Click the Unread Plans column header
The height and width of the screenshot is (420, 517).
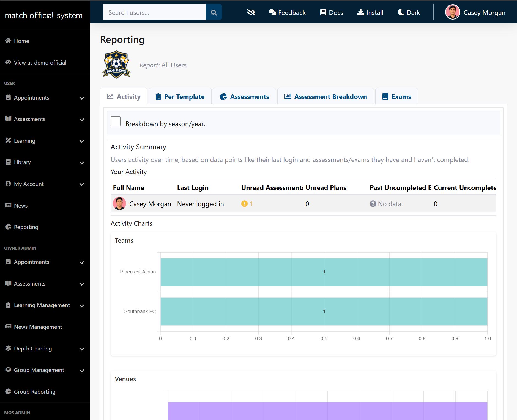326,188
